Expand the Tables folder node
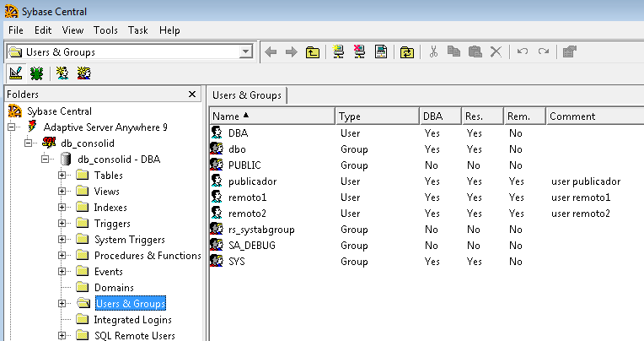Screen dimensions: 644x341 pyautogui.click(x=62, y=176)
